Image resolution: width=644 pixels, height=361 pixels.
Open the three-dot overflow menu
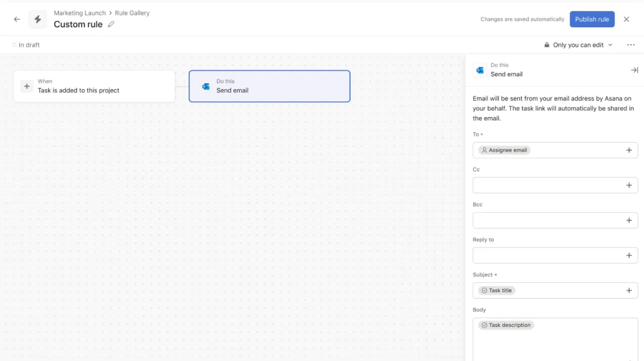631,45
